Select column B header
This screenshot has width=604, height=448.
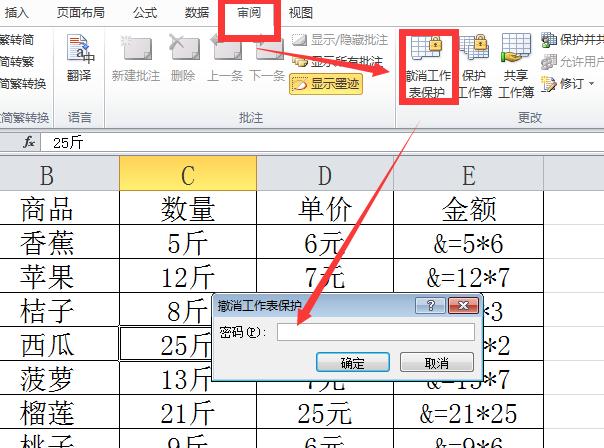point(59,173)
